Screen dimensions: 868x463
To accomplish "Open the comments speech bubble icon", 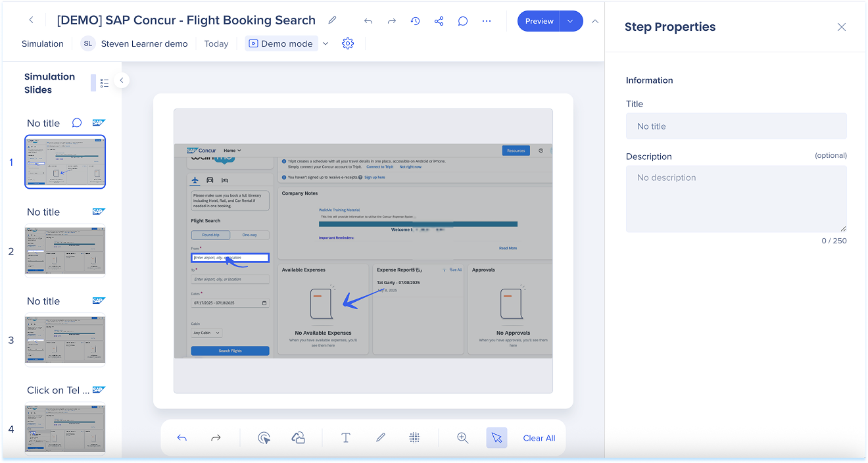I will click(463, 21).
